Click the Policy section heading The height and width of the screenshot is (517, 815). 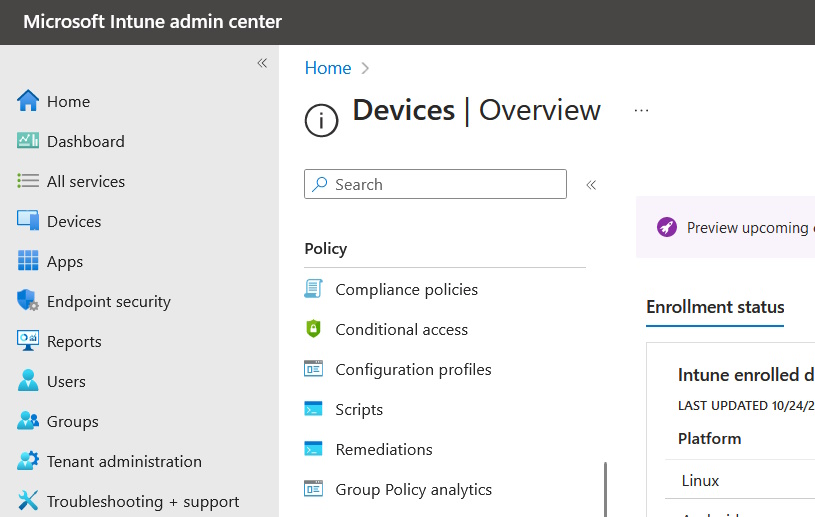tap(325, 248)
